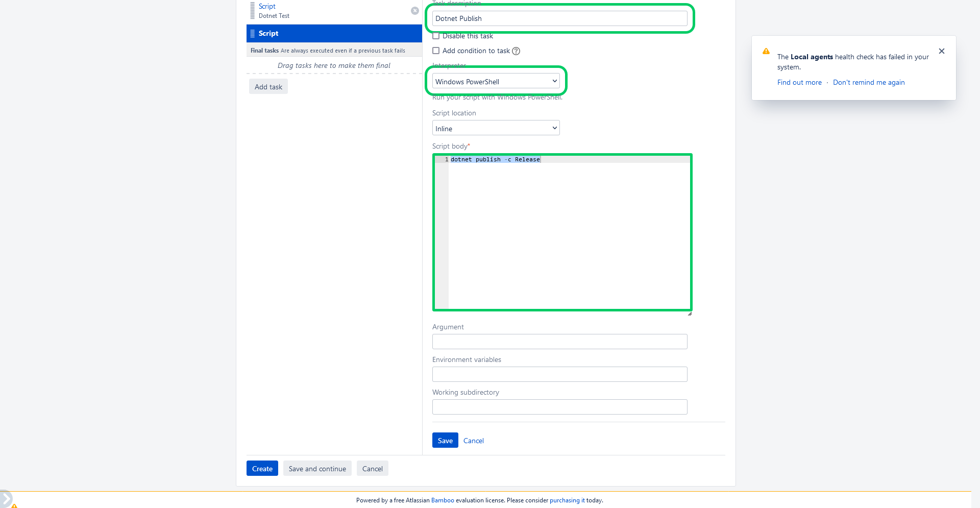Tick the Disable this task checkbox

point(436,36)
